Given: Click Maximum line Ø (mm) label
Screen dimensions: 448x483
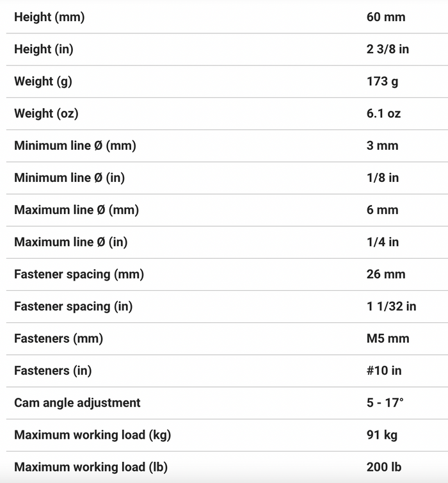Looking at the screenshot, I should (76, 210).
